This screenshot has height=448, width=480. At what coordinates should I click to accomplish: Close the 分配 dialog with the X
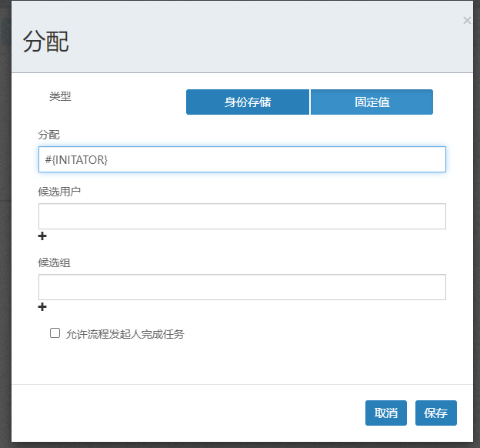point(467,21)
